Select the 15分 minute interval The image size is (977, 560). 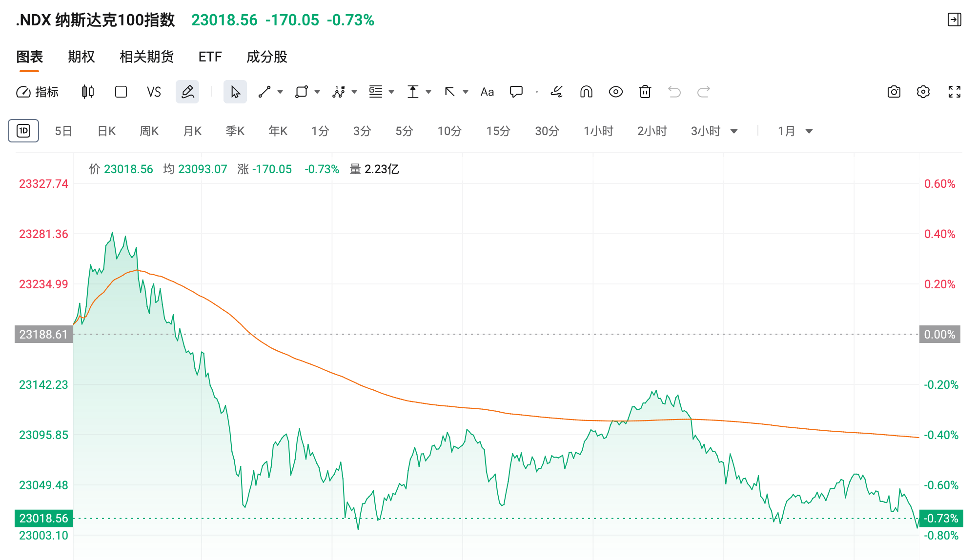[498, 131]
